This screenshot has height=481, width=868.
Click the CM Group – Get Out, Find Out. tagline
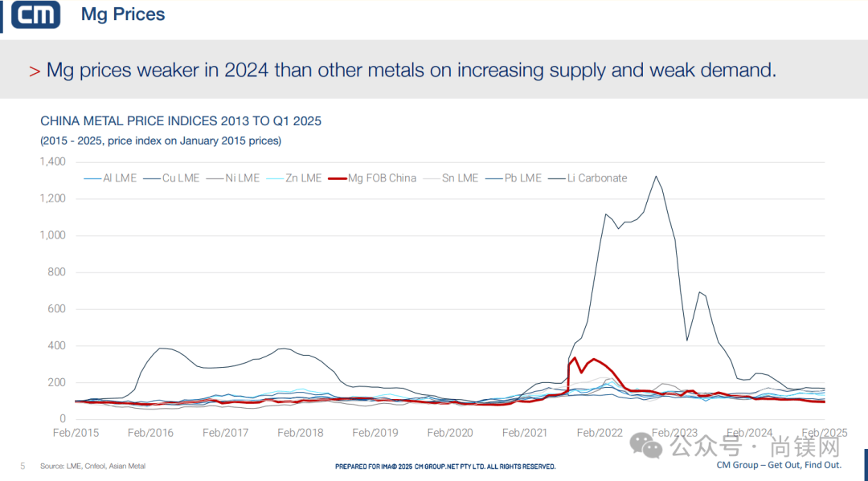[x=778, y=465]
